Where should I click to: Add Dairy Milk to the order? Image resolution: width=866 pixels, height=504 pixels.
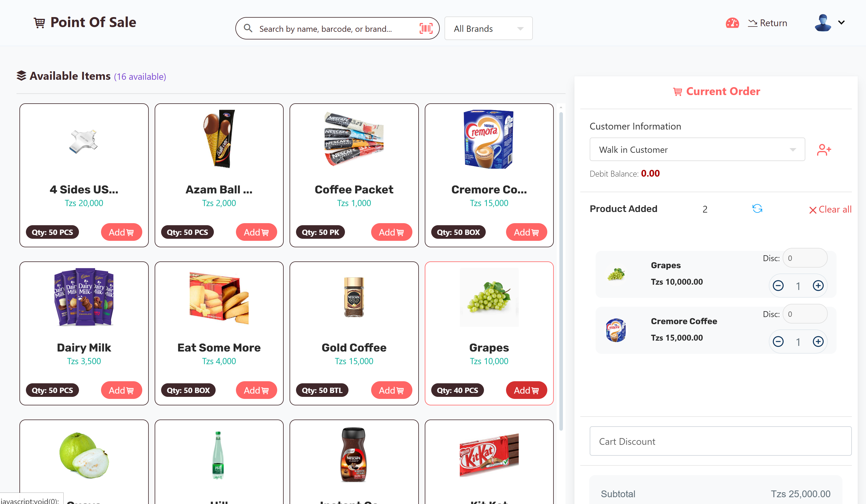point(121,390)
